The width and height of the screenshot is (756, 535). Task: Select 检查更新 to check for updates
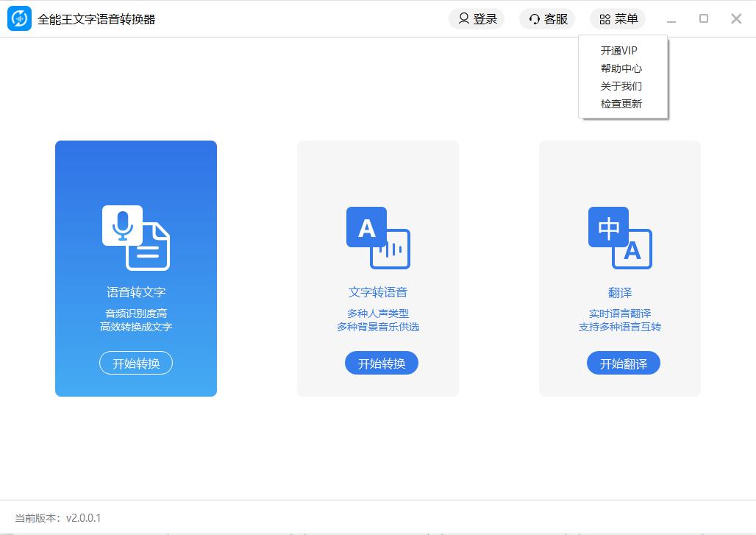621,104
